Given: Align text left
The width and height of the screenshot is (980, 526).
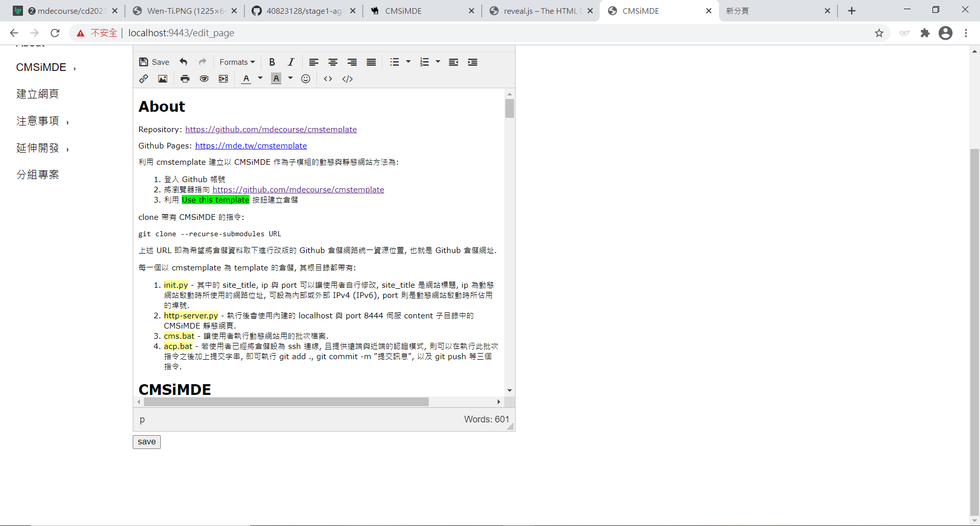Looking at the screenshot, I should click(314, 62).
